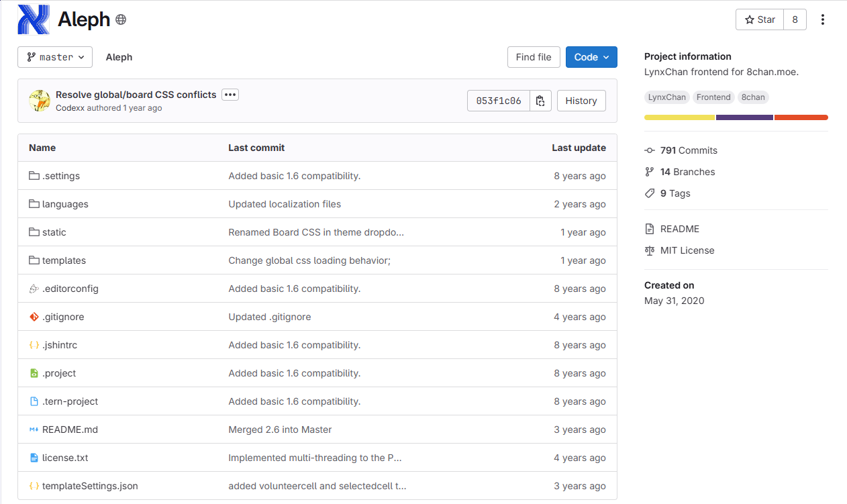Open the MIT License link
The height and width of the screenshot is (504, 847).
687,250
